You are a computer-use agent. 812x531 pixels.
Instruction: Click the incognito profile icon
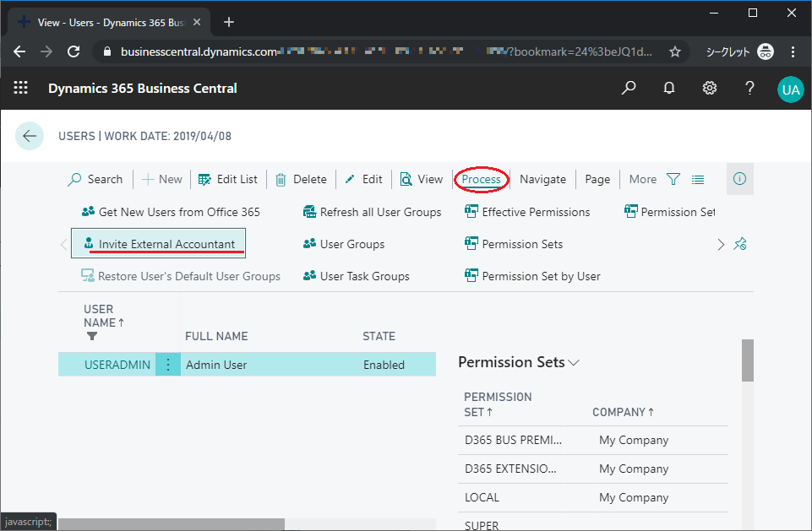pyautogui.click(x=766, y=51)
